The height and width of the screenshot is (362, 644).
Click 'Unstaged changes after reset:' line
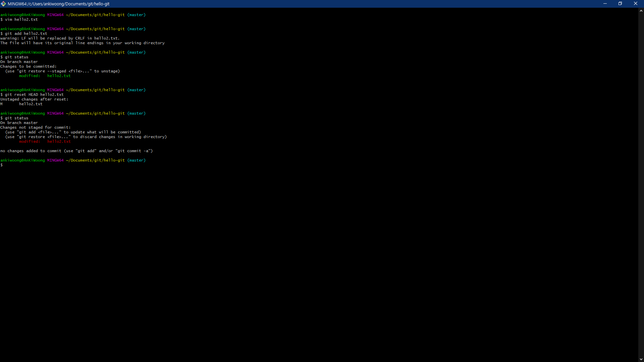[x=34, y=100]
